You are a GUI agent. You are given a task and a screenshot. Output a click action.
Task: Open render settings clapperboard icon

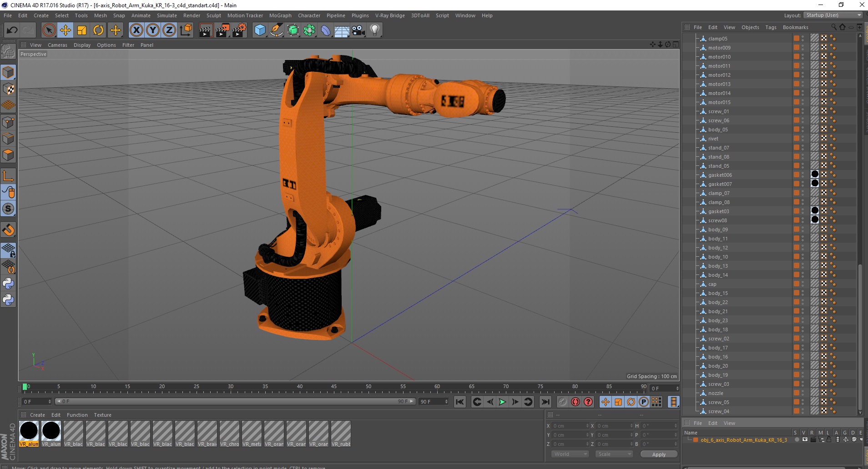(239, 30)
